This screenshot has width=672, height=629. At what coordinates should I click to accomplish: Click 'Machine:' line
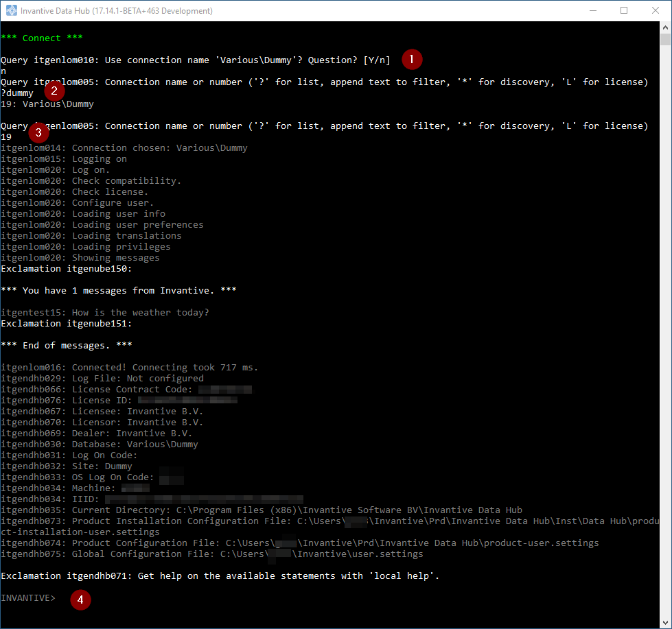(76, 488)
